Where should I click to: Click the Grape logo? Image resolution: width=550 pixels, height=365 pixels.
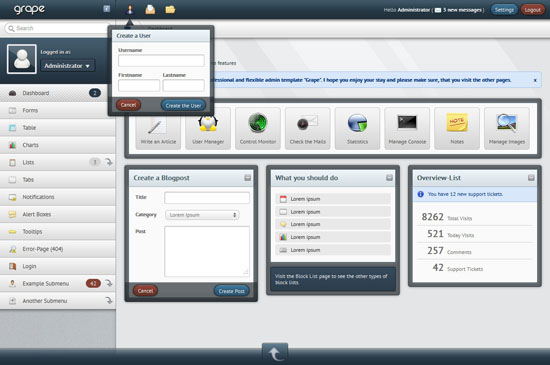click(29, 9)
